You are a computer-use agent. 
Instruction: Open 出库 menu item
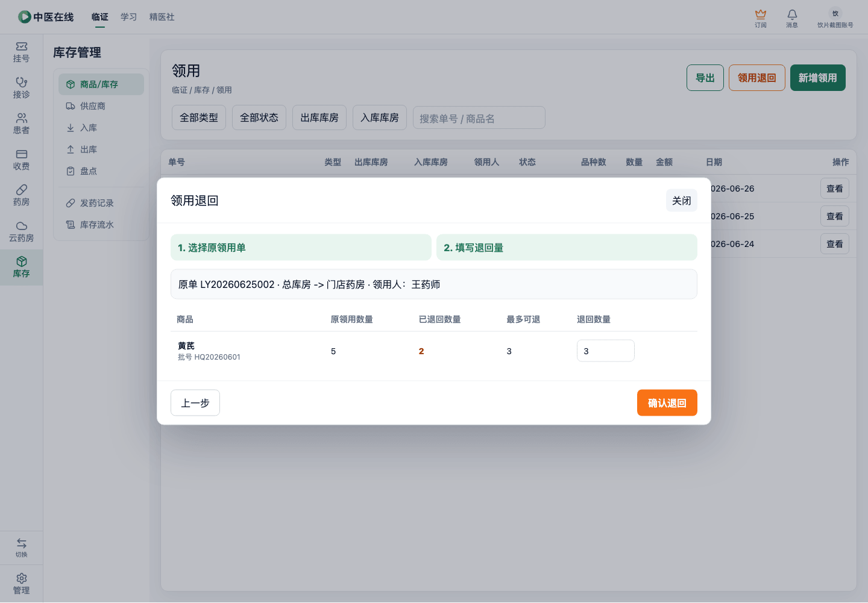click(x=101, y=149)
